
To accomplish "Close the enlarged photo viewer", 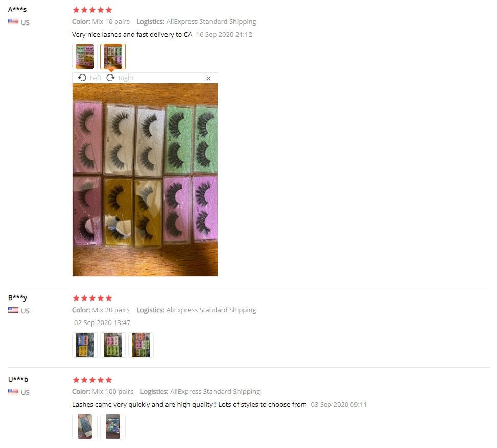I will pos(208,78).
